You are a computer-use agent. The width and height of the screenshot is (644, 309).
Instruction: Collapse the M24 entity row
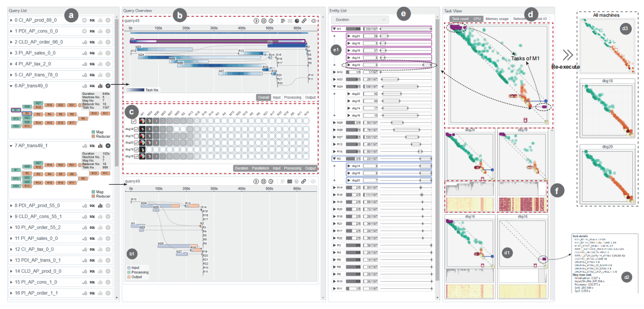pos(333,86)
